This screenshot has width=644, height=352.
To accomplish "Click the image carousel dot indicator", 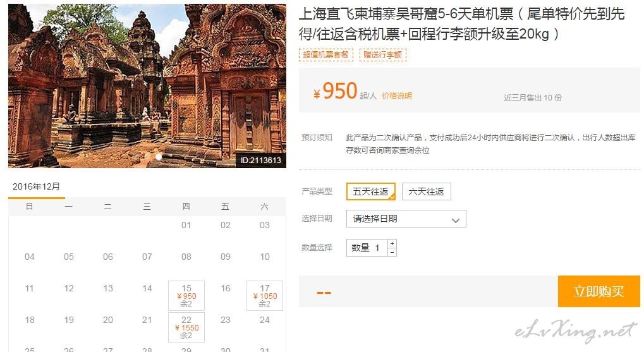I will (x=159, y=157).
